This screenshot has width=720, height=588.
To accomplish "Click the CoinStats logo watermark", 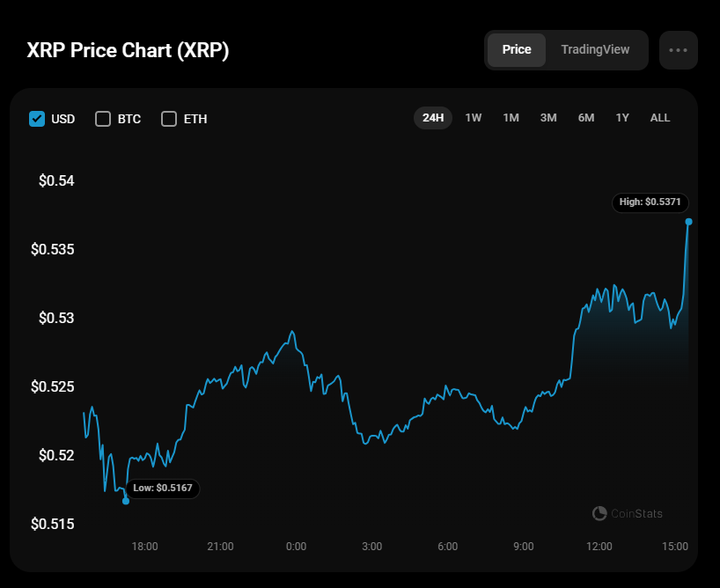I will pyautogui.click(x=627, y=513).
